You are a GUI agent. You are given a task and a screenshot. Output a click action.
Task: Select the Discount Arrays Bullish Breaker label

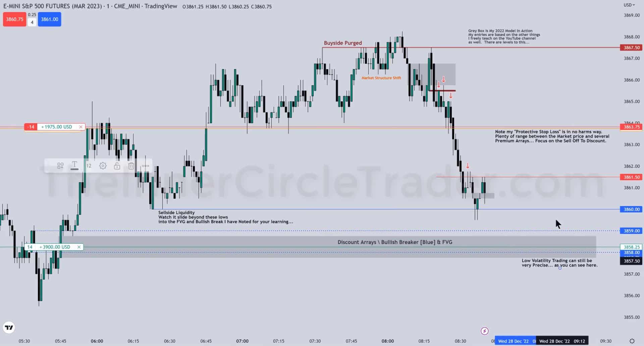(395, 242)
